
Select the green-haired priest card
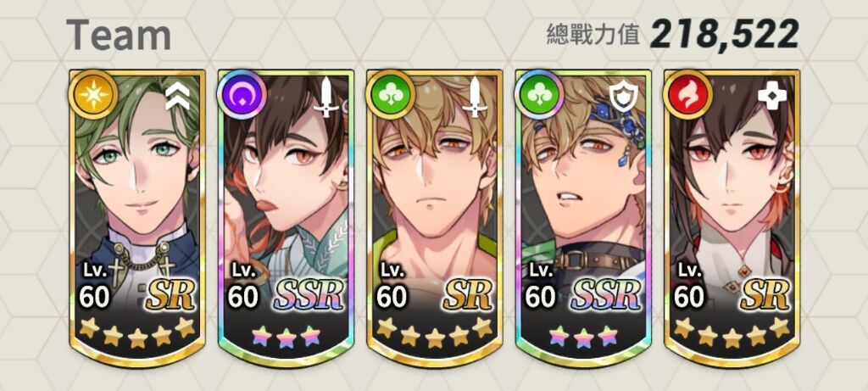click(137, 218)
